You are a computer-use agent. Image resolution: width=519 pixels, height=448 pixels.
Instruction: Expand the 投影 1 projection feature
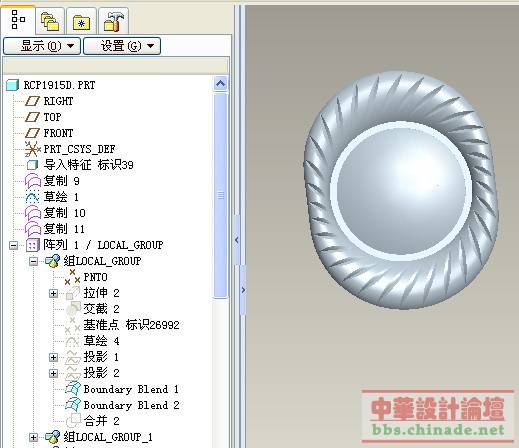coord(53,357)
